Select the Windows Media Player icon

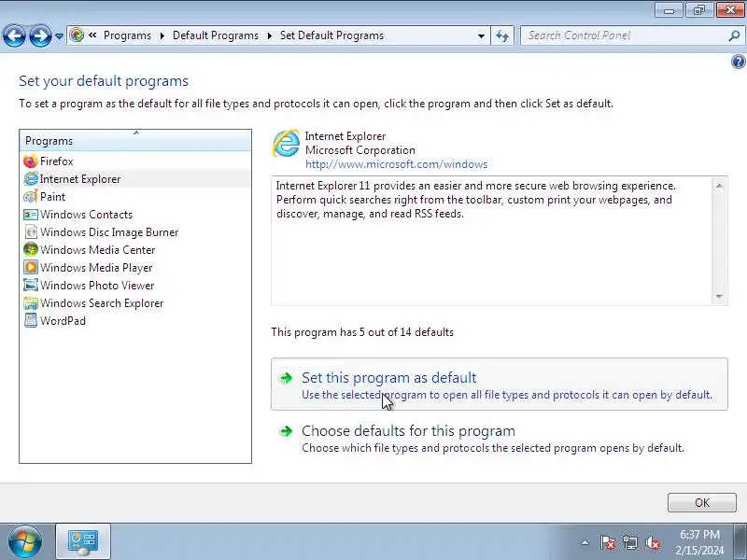pyautogui.click(x=31, y=267)
